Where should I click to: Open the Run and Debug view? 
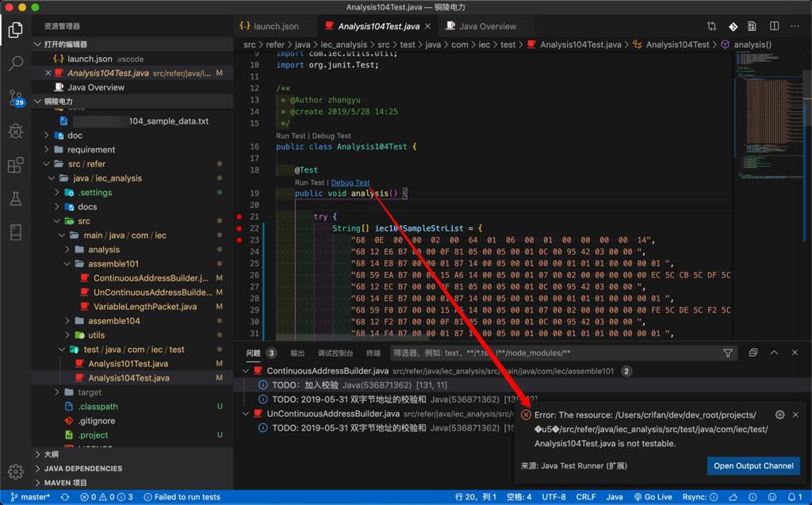click(15, 132)
